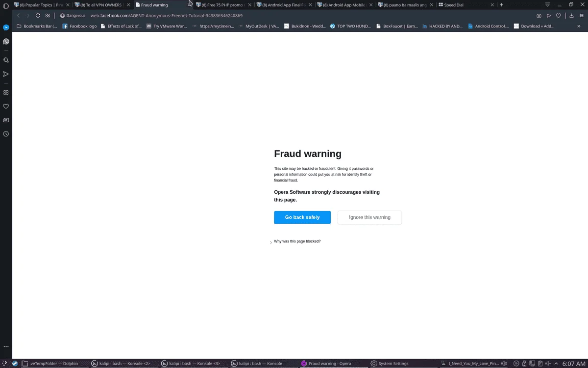Open the Try VMware Wor... bookmark
The width and height of the screenshot is (588, 368).
(167, 26)
